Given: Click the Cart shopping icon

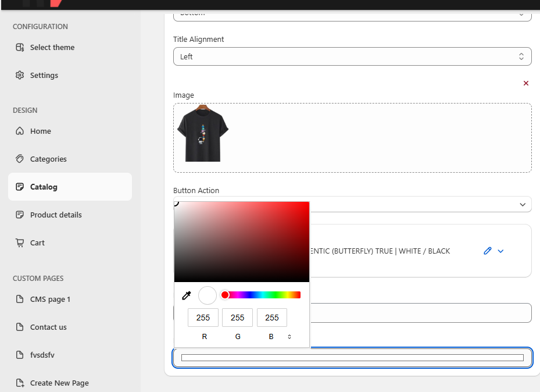Looking at the screenshot, I should pyautogui.click(x=20, y=243).
